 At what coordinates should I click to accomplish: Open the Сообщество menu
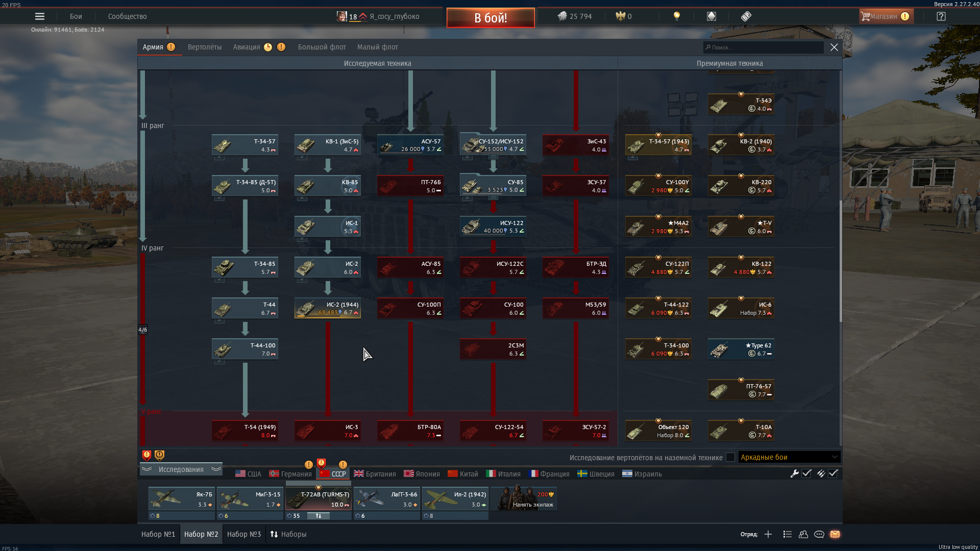128,16
